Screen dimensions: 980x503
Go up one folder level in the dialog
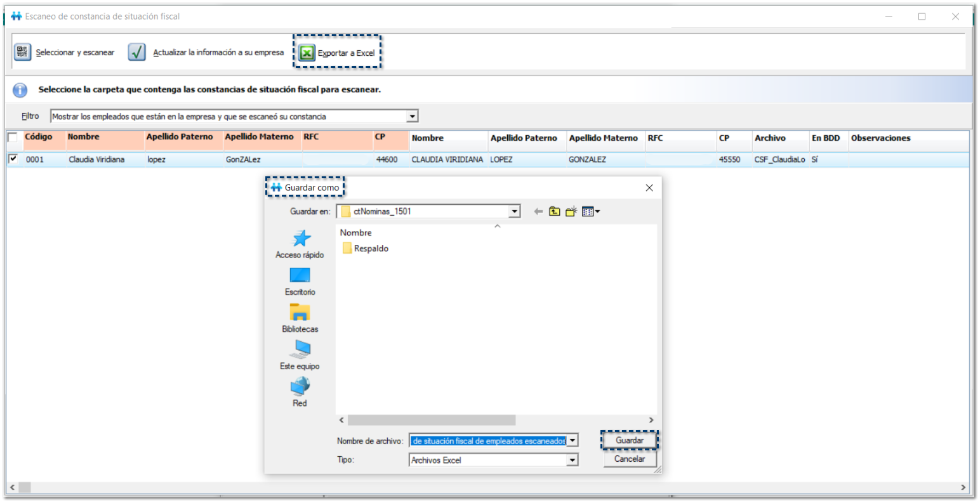coord(555,212)
